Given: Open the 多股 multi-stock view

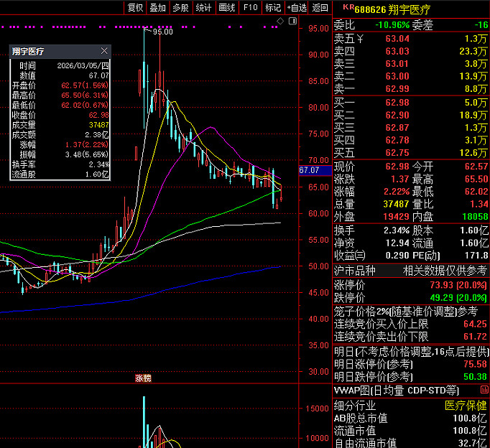Looking at the screenshot, I should (x=180, y=8).
